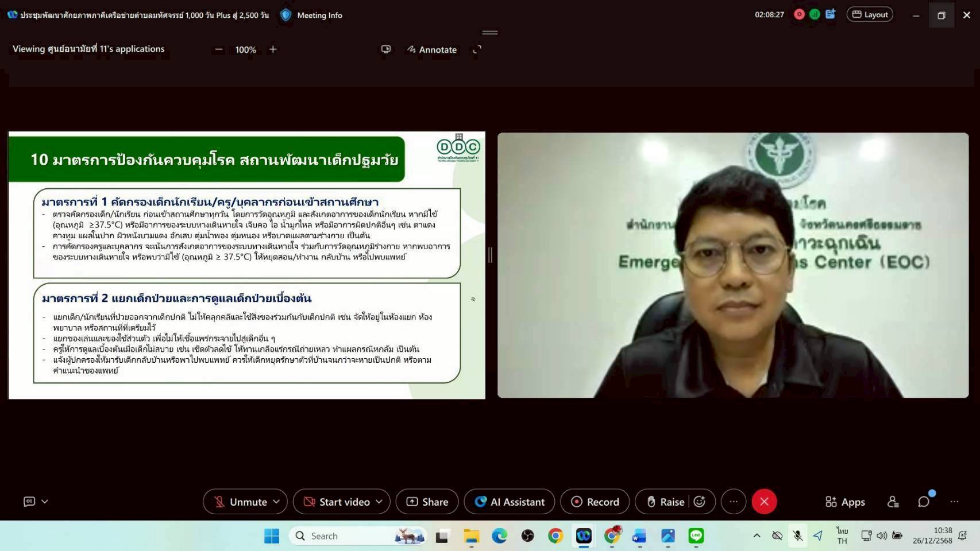Screen dimensions: 980x551
Task: Click the Annotate tool
Action: click(432, 50)
